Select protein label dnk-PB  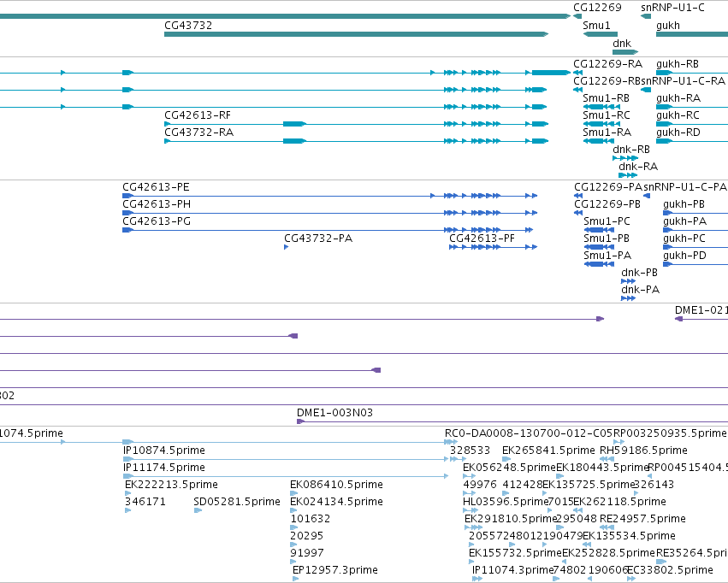639,273
